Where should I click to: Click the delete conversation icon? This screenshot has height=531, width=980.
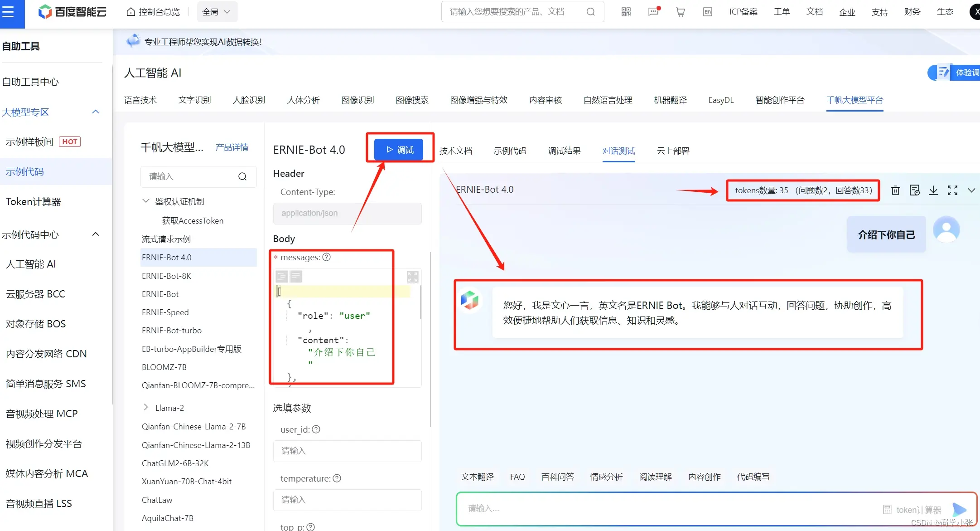pos(895,190)
